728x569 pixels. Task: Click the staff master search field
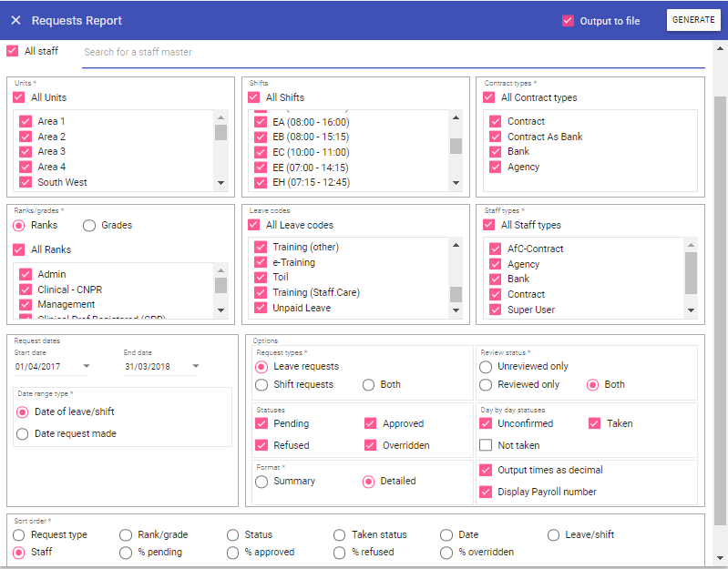(x=392, y=53)
